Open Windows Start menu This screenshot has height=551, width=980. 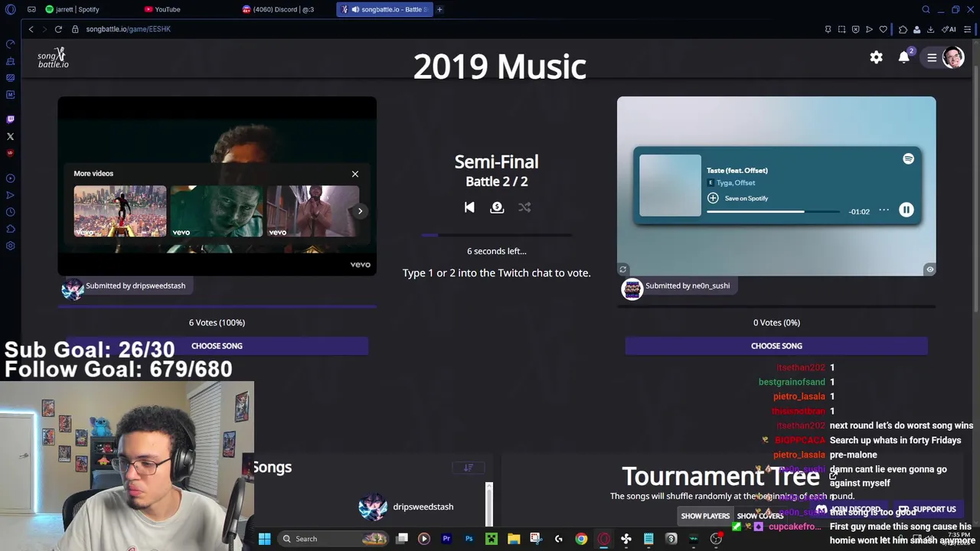[x=264, y=539]
